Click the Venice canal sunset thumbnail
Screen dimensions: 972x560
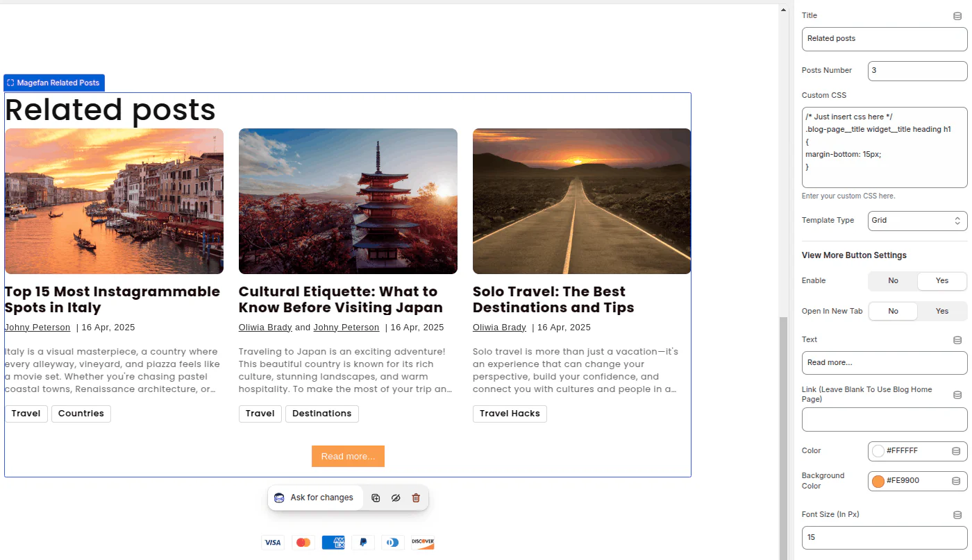click(114, 201)
